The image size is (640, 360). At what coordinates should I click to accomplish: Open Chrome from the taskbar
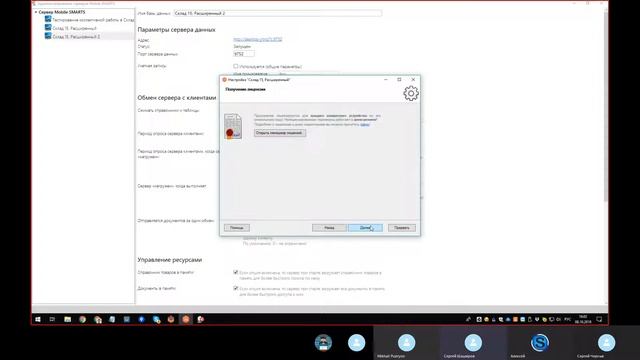click(x=82, y=319)
